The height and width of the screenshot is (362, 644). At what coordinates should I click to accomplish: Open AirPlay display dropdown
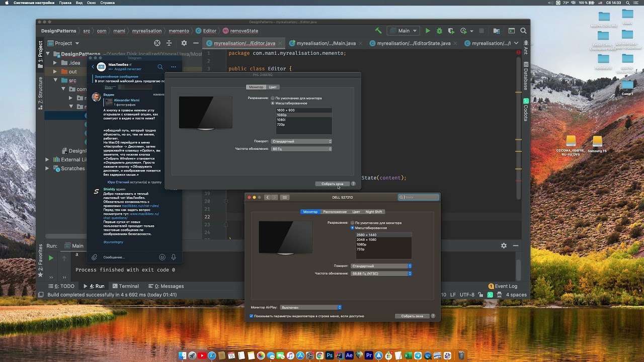(x=310, y=307)
